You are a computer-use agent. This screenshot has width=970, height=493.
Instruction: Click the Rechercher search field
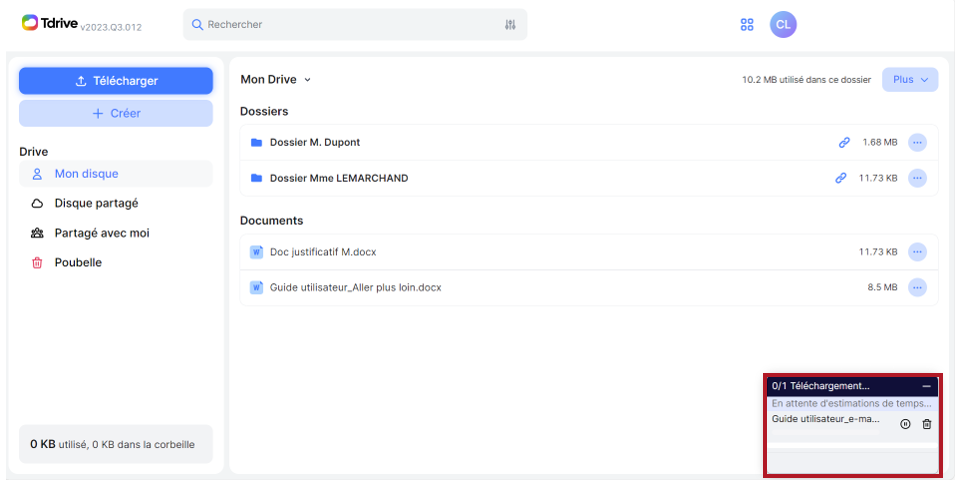point(355,25)
